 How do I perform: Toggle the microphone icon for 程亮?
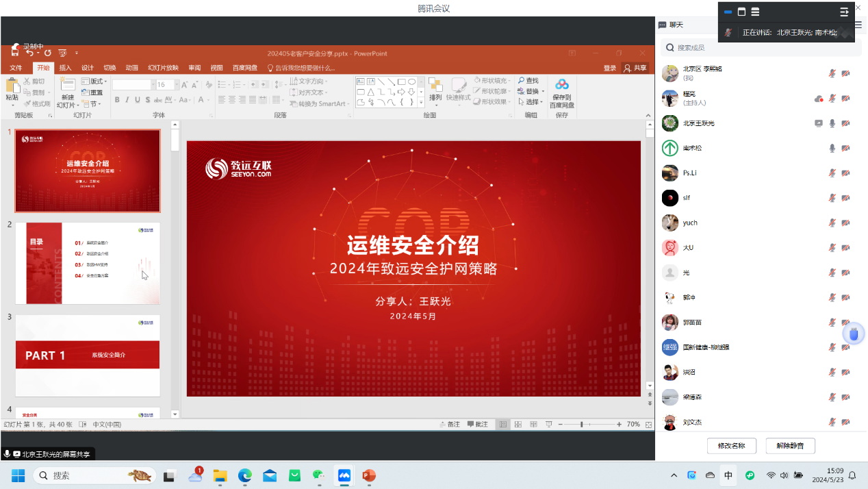point(832,99)
